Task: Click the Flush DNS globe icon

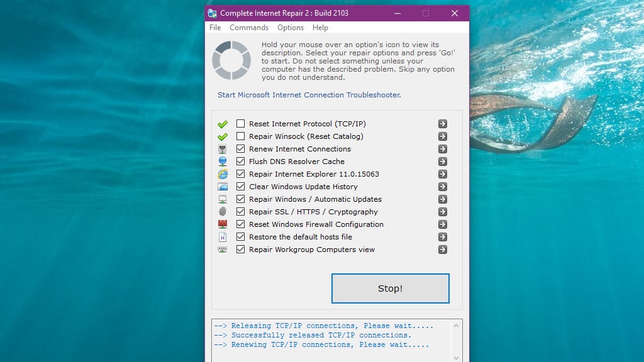Action: click(x=223, y=162)
